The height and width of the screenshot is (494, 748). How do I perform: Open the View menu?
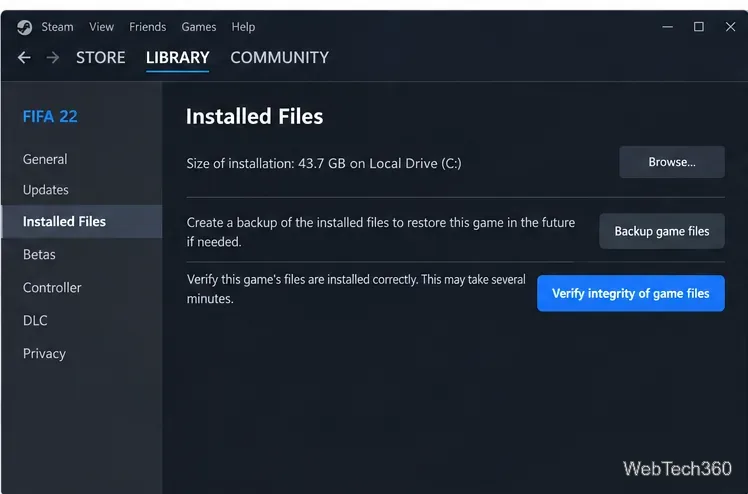click(101, 27)
